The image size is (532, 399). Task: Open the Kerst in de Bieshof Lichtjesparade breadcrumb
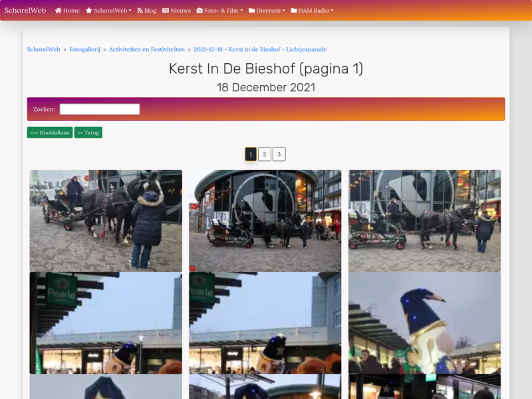260,49
